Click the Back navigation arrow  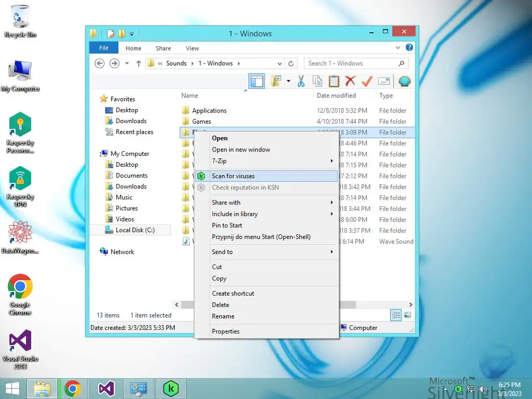[x=99, y=63]
